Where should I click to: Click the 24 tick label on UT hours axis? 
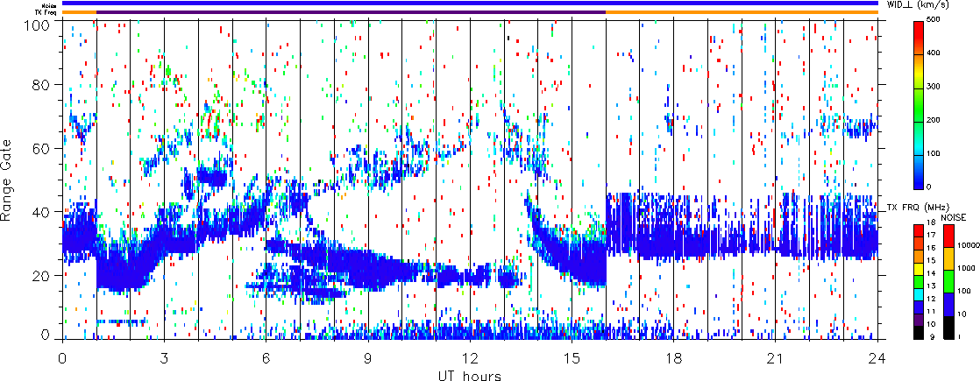coord(877,358)
